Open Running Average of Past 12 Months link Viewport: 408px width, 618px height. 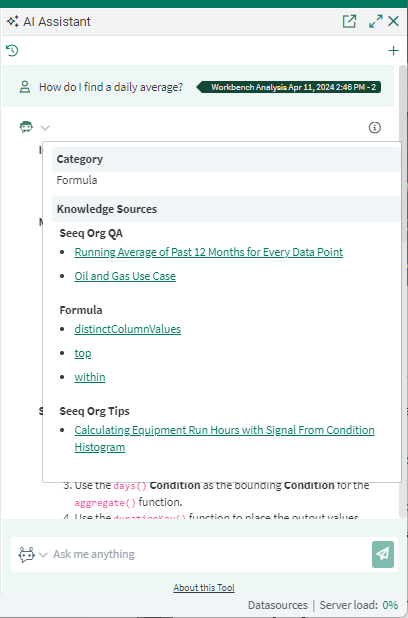tap(209, 252)
